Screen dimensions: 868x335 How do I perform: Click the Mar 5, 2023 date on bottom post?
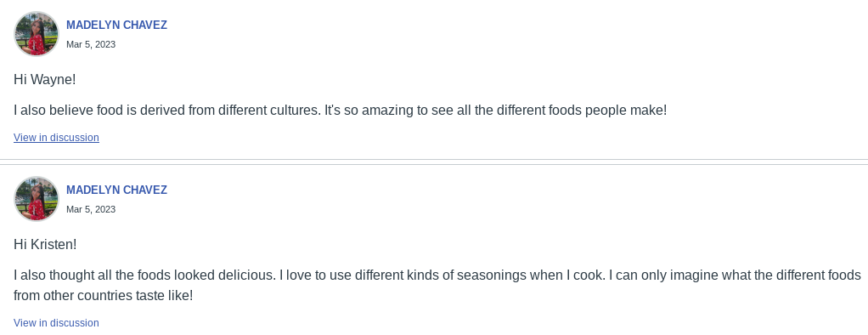pyautogui.click(x=91, y=209)
